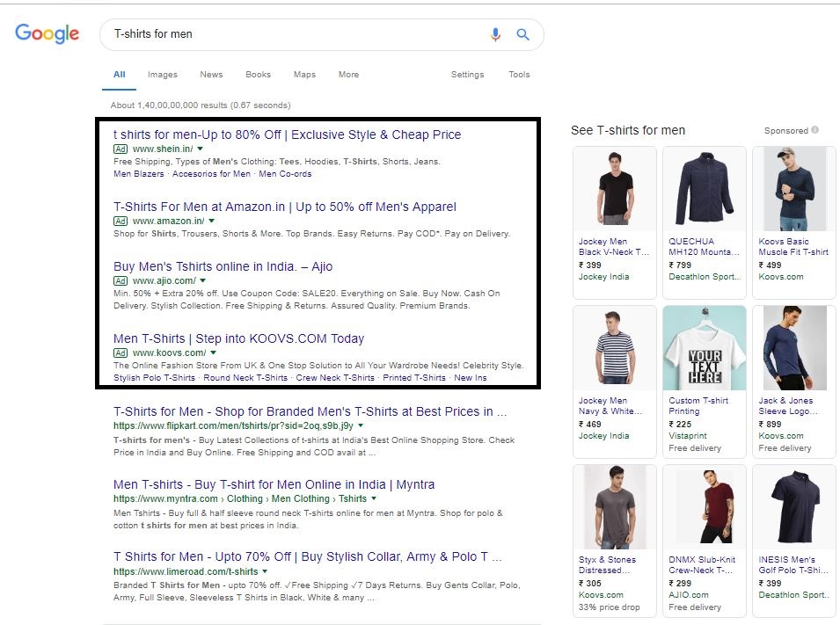
Task: Switch to the Images tab
Action: point(163,75)
